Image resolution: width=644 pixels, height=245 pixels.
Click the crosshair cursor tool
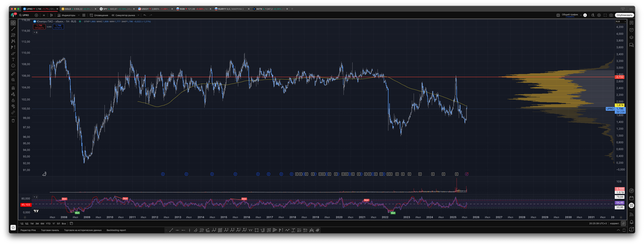tap(13, 23)
